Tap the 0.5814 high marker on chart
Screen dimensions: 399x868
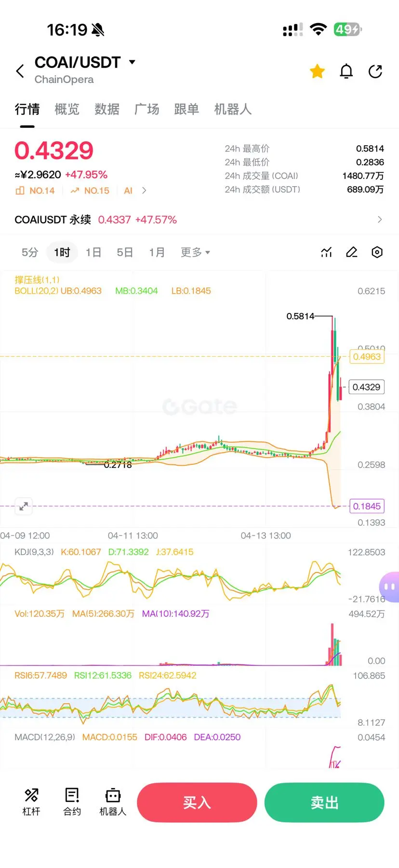point(300,316)
